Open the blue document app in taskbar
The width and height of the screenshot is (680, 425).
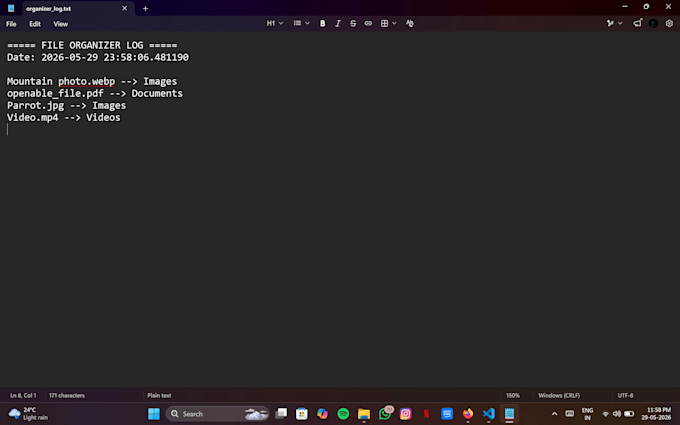coord(447,414)
